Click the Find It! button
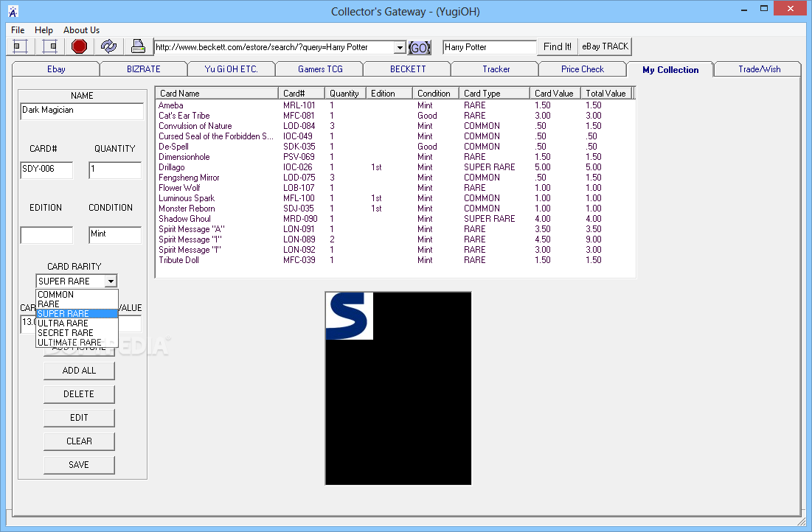812x532 pixels. pyautogui.click(x=558, y=46)
